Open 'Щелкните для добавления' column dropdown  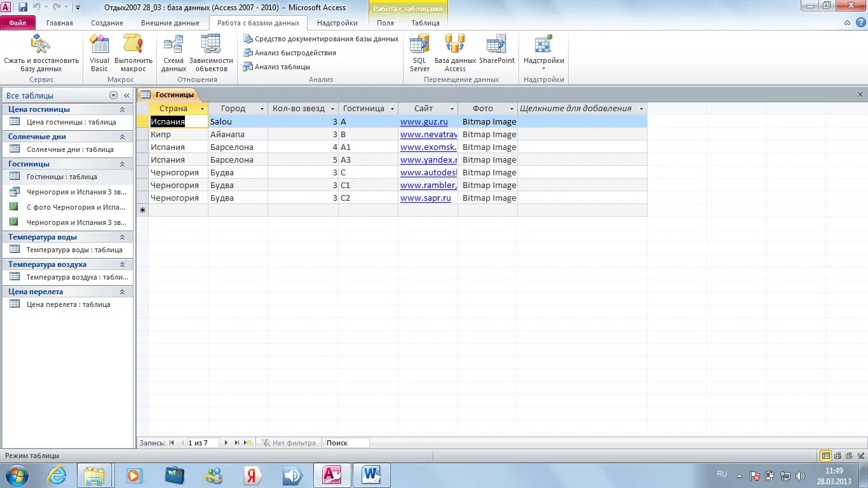click(x=642, y=109)
